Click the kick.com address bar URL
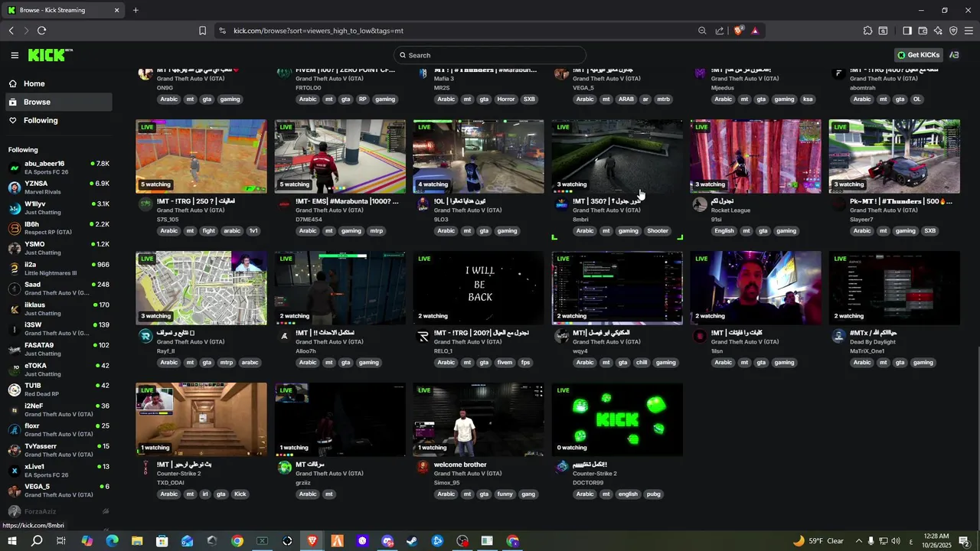 pos(318,31)
